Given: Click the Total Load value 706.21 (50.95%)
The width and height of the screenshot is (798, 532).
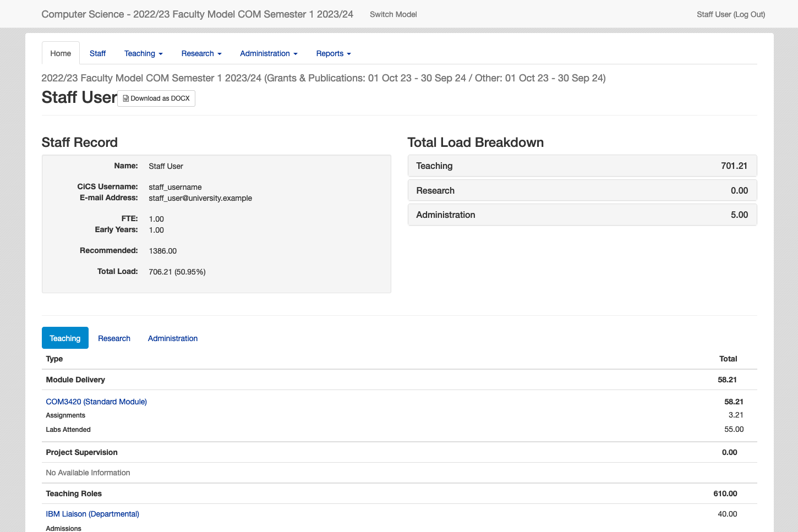Looking at the screenshot, I should 177,272.
